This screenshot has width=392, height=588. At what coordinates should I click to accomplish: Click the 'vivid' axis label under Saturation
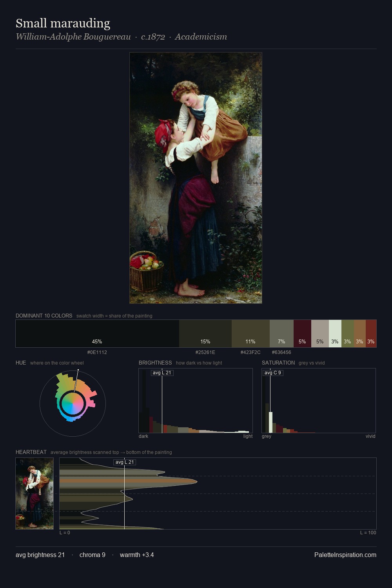(x=370, y=436)
